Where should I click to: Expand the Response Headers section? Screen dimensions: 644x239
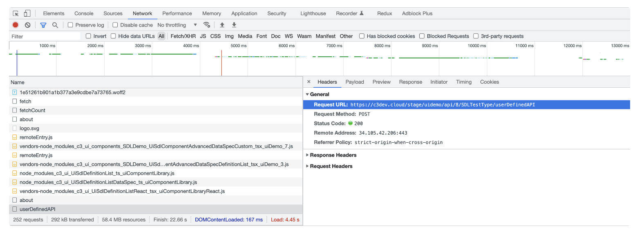(x=333, y=155)
